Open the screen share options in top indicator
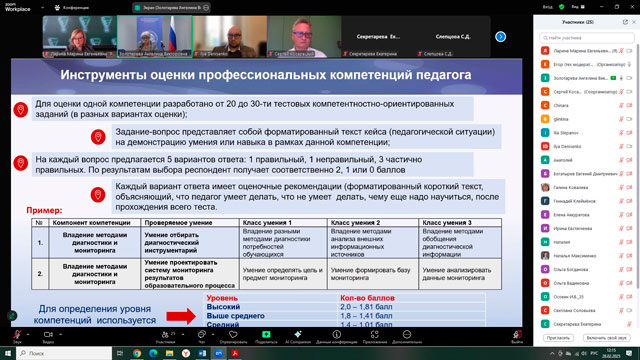This screenshot has width=640, height=360. click(x=206, y=7)
